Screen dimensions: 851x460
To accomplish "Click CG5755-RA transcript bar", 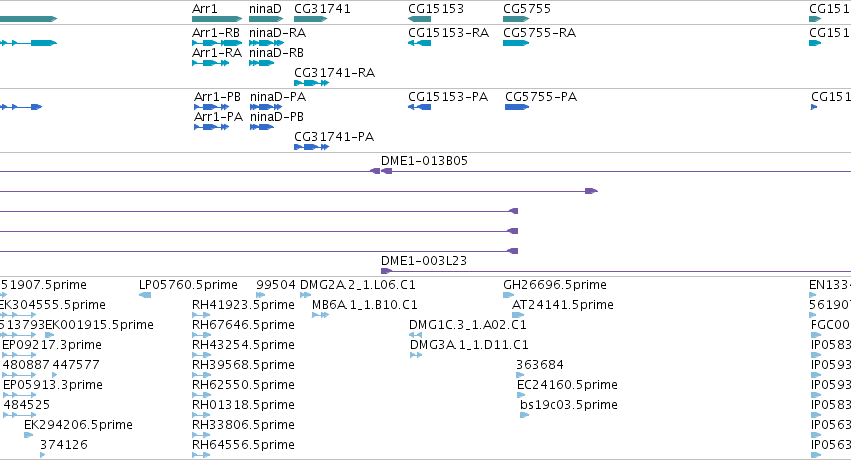I will pos(516,43).
